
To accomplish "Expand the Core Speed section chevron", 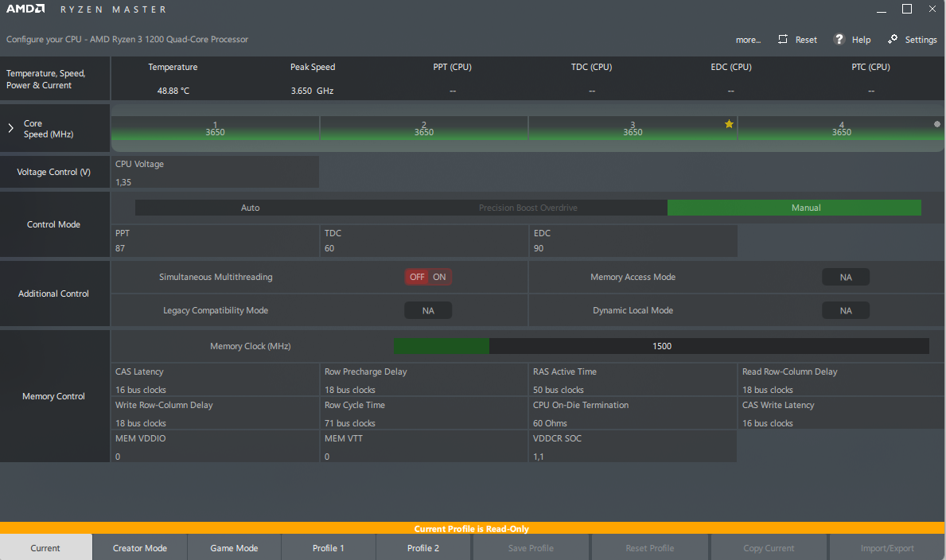I will click(x=11, y=128).
